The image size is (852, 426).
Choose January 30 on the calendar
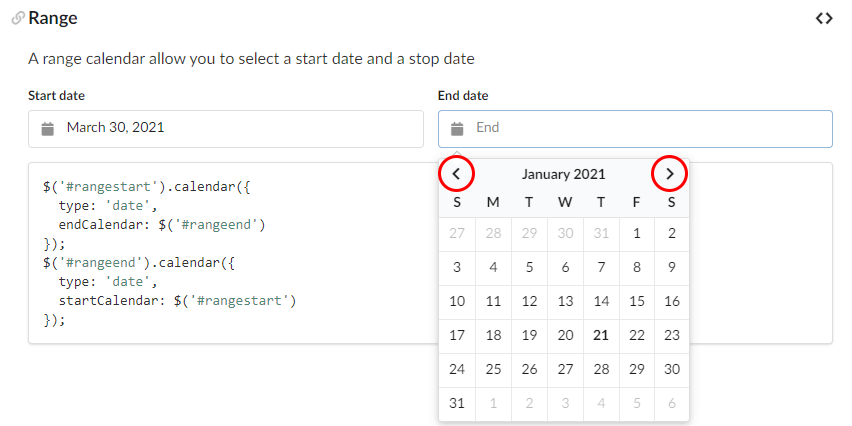[672, 369]
